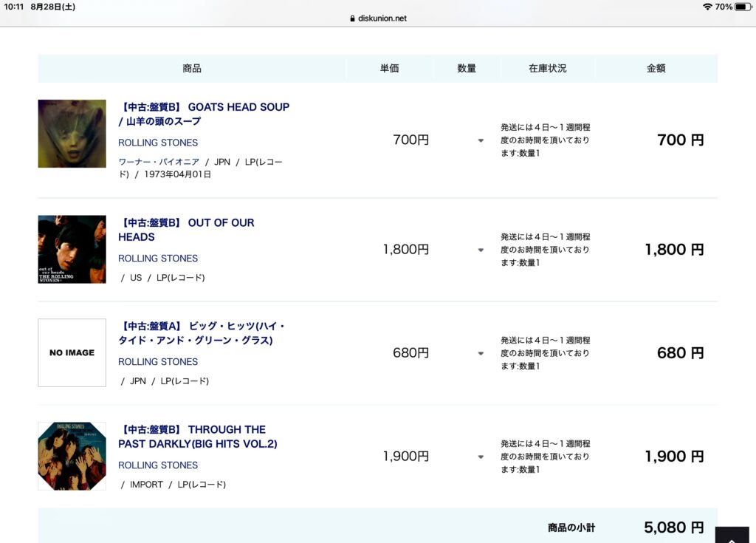Tap the 在庫状況 column header
The height and width of the screenshot is (543, 756).
click(548, 69)
